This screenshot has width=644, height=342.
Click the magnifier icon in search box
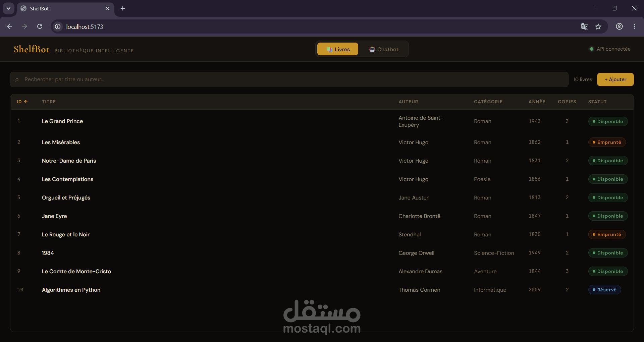click(17, 80)
